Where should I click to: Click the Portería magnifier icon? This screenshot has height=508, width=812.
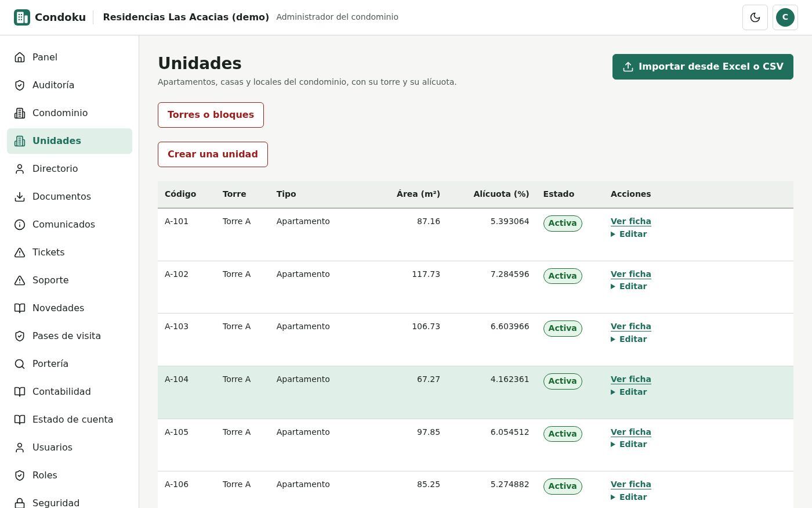[x=20, y=364]
